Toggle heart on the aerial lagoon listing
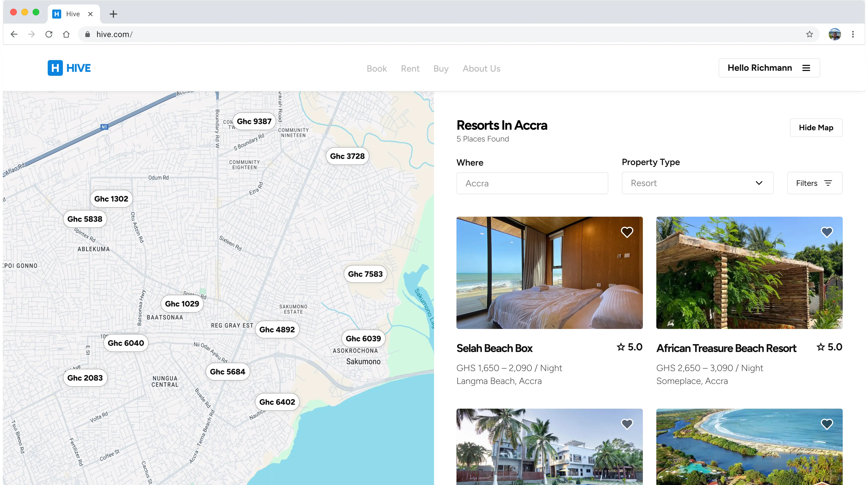Image resolution: width=868 pixels, height=485 pixels. tap(827, 424)
